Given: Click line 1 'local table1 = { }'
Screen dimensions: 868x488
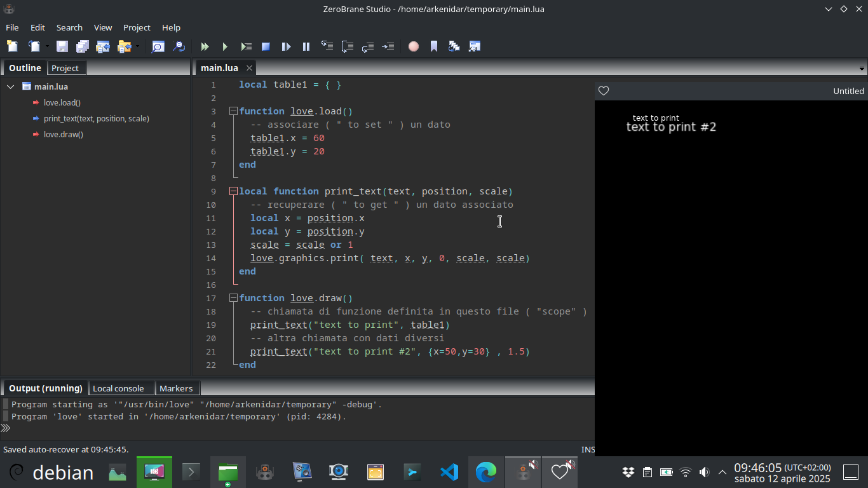Looking at the screenshot, I should [x=290, y=85].
